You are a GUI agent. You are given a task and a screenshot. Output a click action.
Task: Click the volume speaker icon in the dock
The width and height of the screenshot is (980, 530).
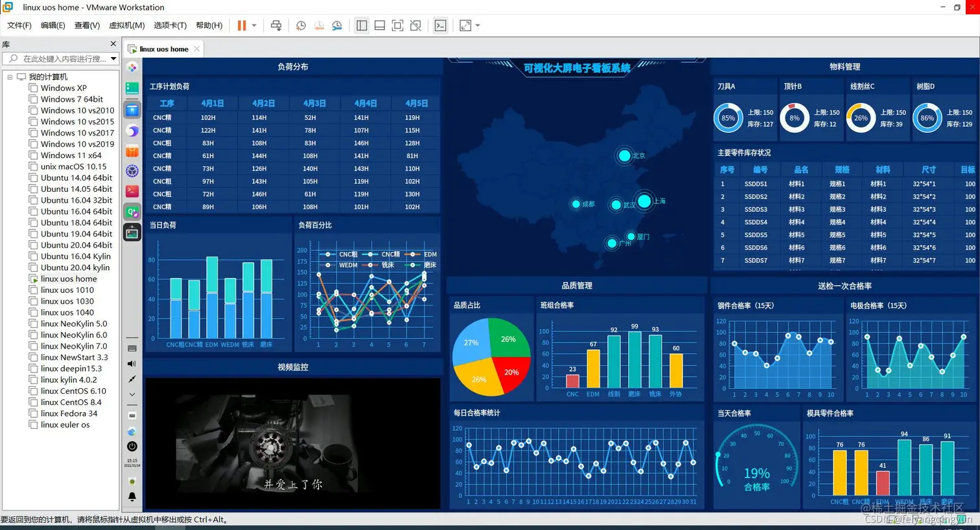point(132,363)
